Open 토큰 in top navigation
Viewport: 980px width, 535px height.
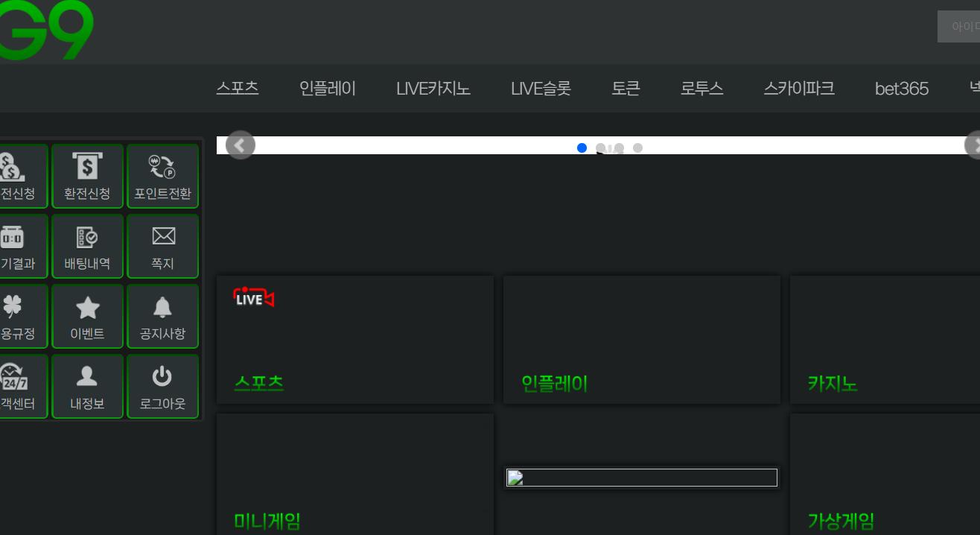(x=626, y=89)
